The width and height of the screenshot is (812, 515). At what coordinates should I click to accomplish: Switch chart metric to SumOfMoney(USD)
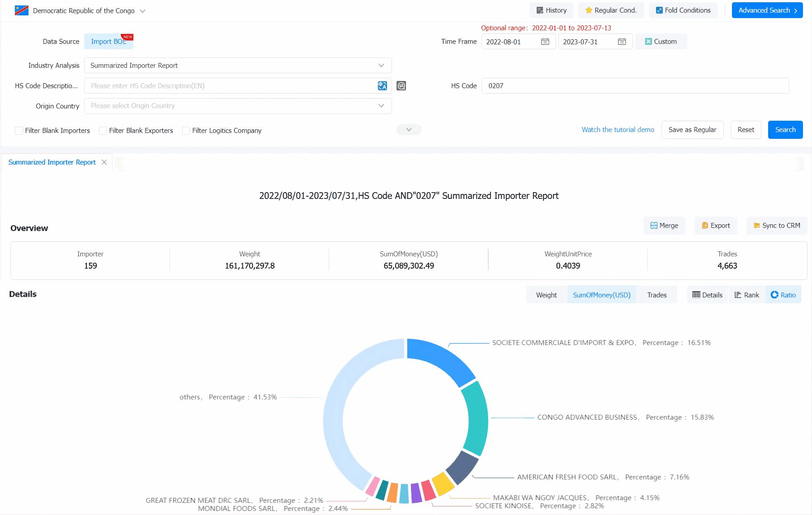coord(601,295)
